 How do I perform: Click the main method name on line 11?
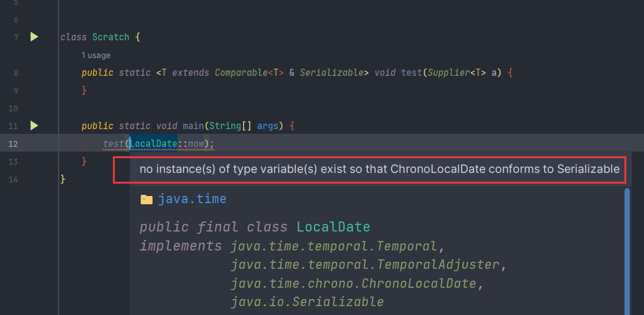(193, 126)
